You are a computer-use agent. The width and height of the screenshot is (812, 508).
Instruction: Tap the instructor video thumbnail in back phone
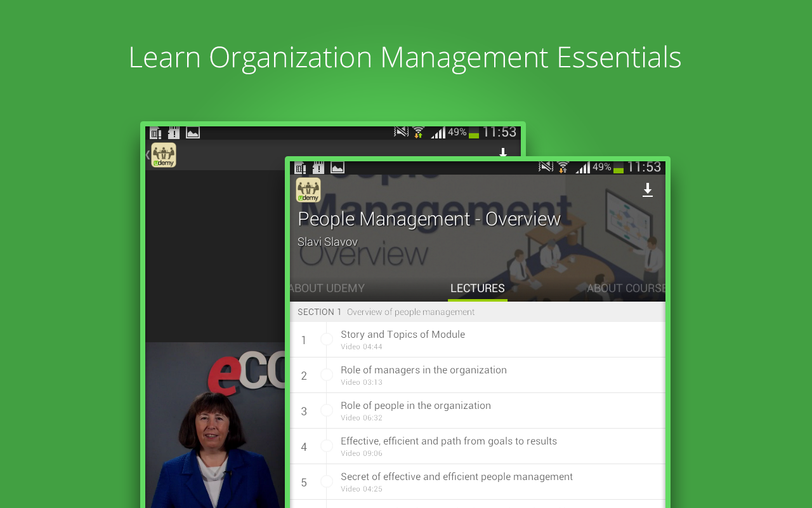(x=215, y=425)
